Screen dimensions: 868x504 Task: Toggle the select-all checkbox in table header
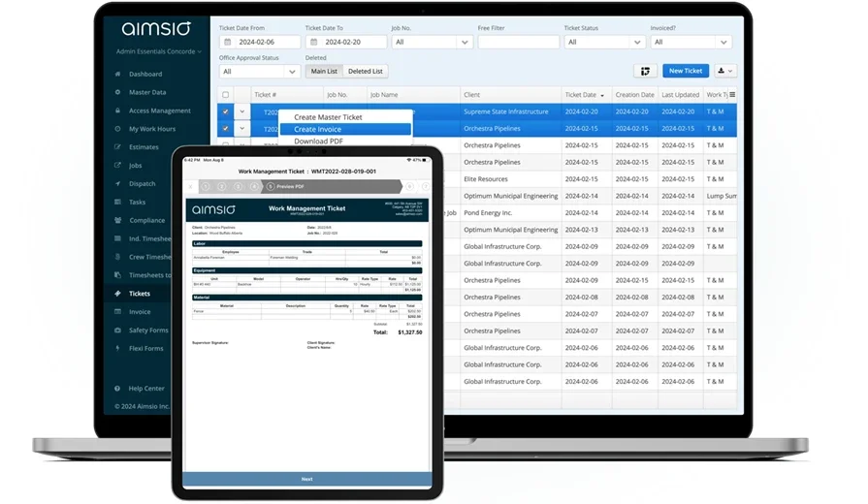[x=226, y=95]
